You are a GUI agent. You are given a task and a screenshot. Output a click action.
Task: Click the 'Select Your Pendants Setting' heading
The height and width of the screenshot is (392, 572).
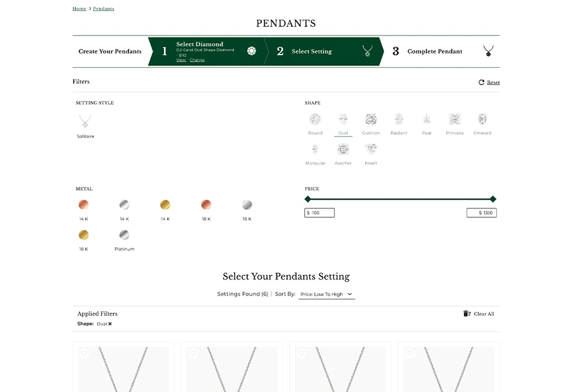[286, 276]
